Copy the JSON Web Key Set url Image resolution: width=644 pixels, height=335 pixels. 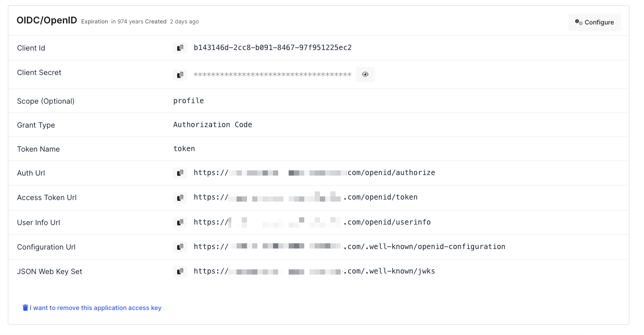(x=180, y=271)
